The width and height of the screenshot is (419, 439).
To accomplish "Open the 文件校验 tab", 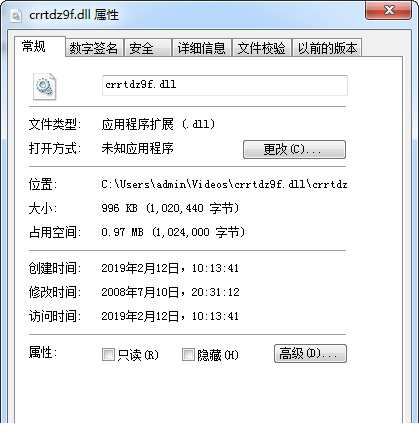I will (x=262, y=48).
